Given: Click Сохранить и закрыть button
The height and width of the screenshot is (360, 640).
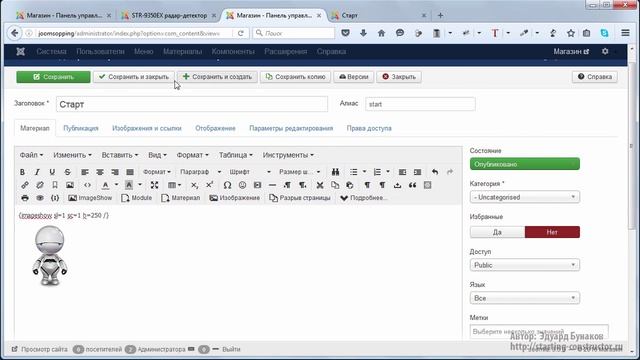Looking at the screenshot, I should (x=134, y=77).
